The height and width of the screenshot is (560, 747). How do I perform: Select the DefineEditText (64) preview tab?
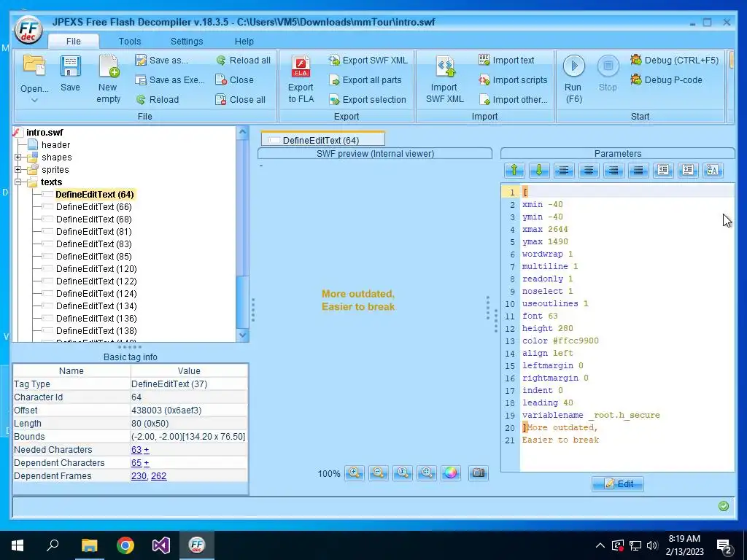pyautogui.click(x=323, y=140)
